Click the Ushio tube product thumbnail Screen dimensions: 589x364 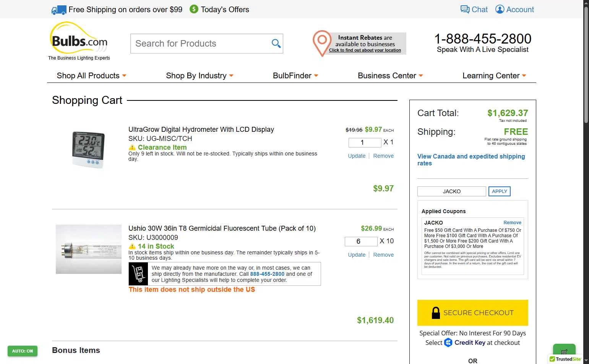(89, 249)
